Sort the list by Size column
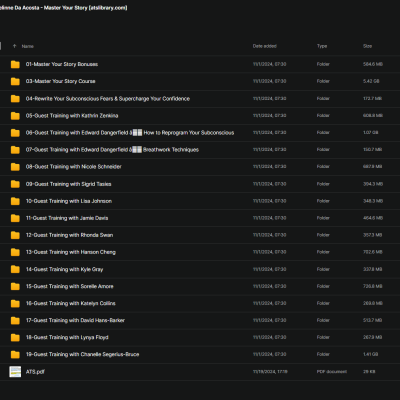Image resolution: width=400 pixels, height=400 pixels. click(x=367, y=46)
